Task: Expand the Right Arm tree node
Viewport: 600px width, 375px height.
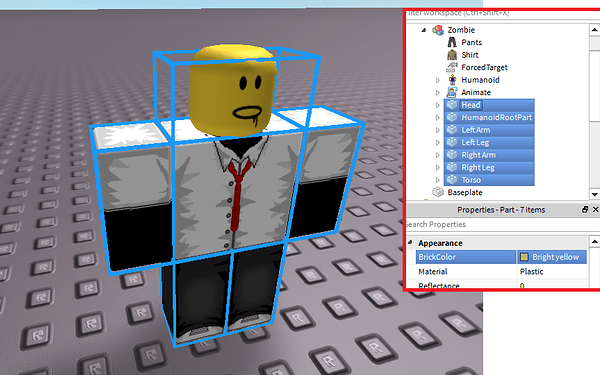Action: point(438,155)
